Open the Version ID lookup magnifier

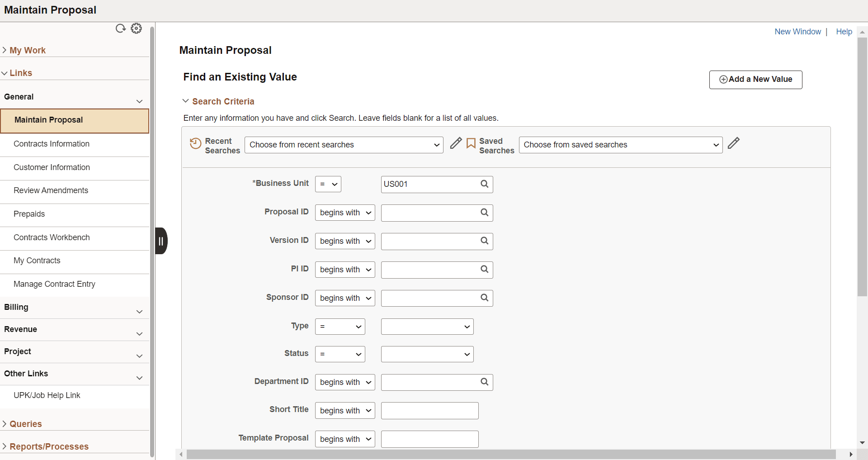(484, 241)
